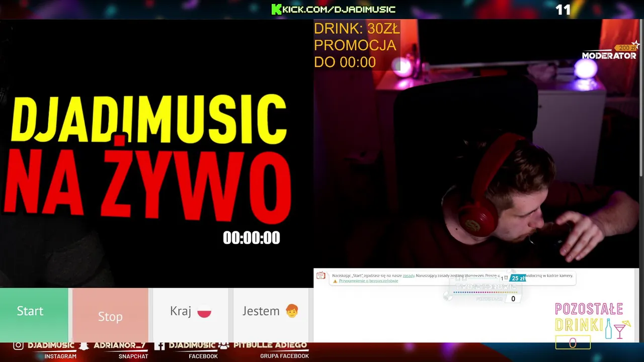Click the cocktail glass icon
The height and width of the screenshot is (362, 644).
pyautogui.click(x=622, y=329)
